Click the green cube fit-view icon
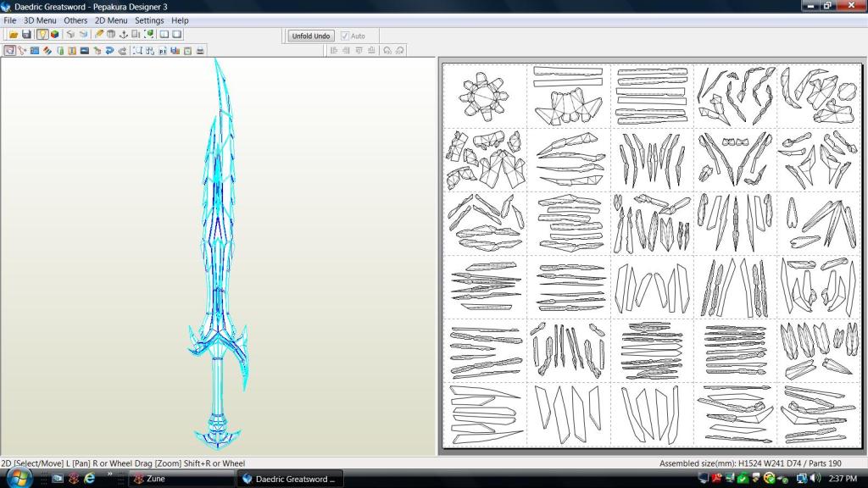This screenshot has width=868, height=488. coord(148,34)
